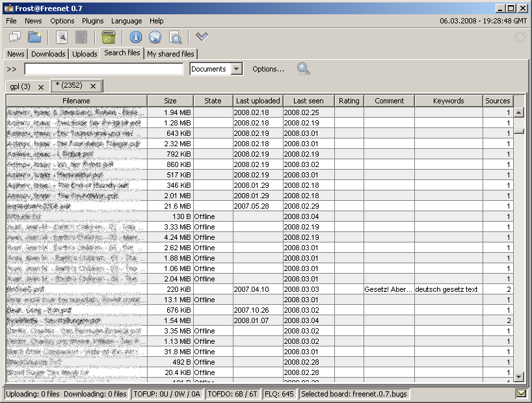Image resolution: width=532 pixels, height=403 pixels.
Task: Click the 20.4 KiB size cell
Action: [170, 372]
